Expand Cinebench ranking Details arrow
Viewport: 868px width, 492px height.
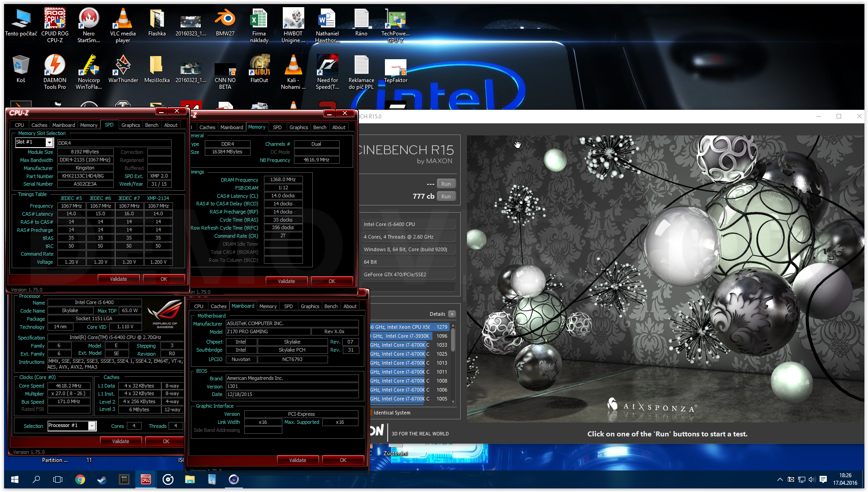click(452, 314)
